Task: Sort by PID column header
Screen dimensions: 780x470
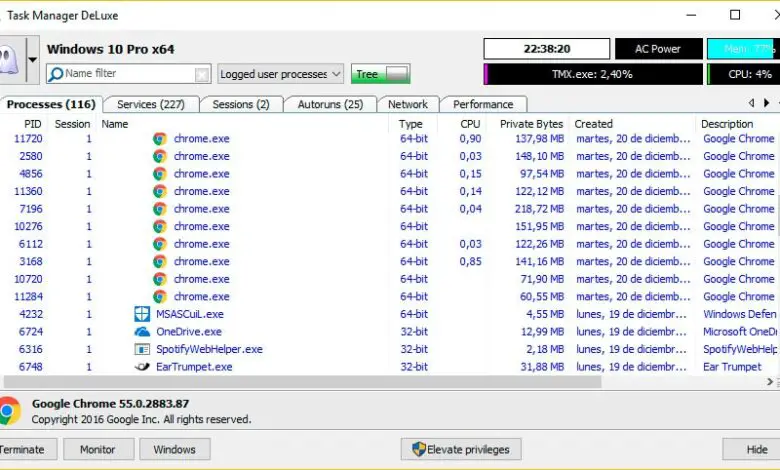Action: click(x=32, y=124)
